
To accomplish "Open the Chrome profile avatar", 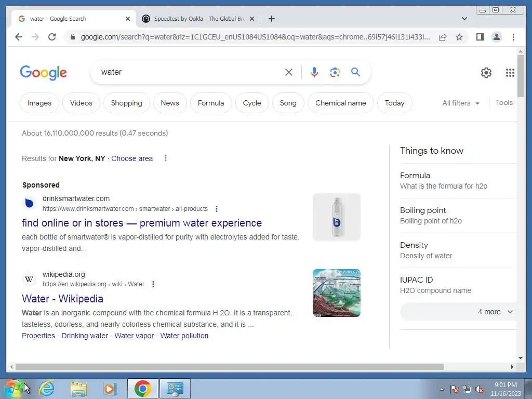I will (496, 37).
